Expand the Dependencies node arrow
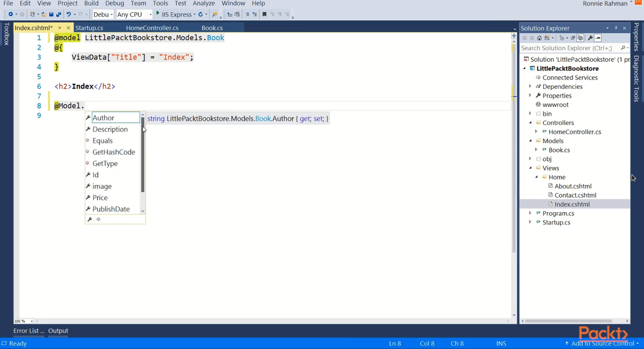 coord(530,86)
